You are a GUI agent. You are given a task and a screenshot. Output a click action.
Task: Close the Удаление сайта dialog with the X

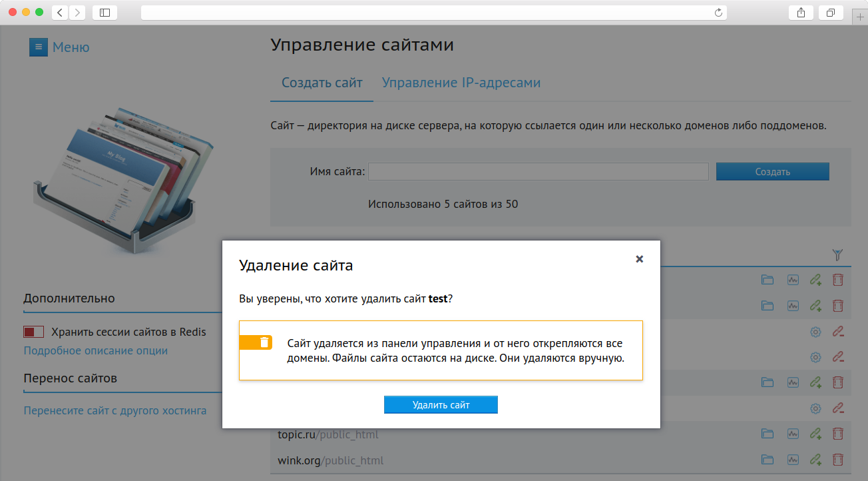(639, 259)
